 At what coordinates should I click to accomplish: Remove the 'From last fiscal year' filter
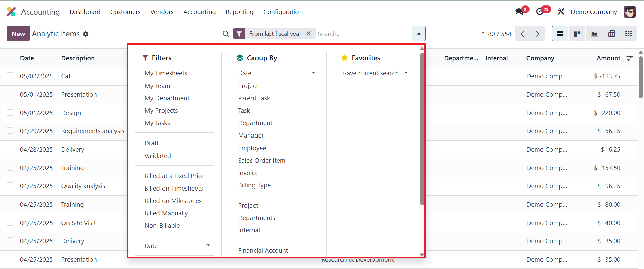click(x=309, y=33)
